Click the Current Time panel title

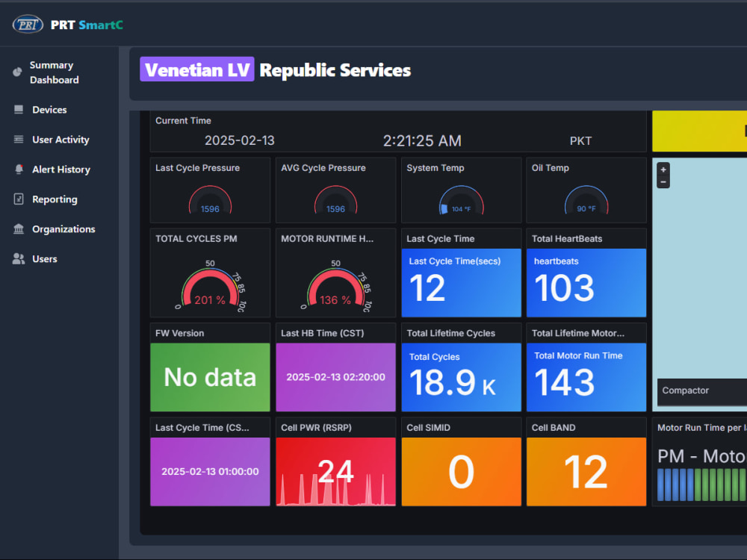[x=184, y=120]
